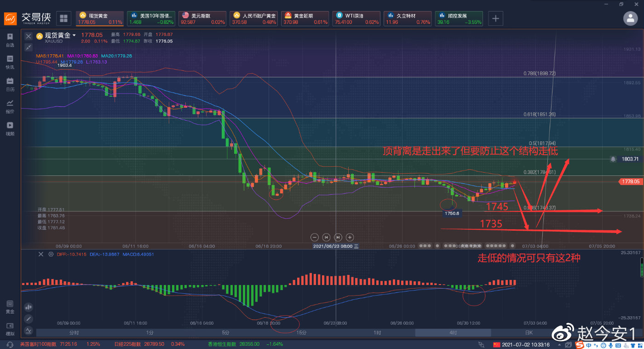The width and height of the screenshot is (644, 349).
Task: Toggle the 1803.71 price alert bell
Action: pyautogui.click(x=613, y=159)
